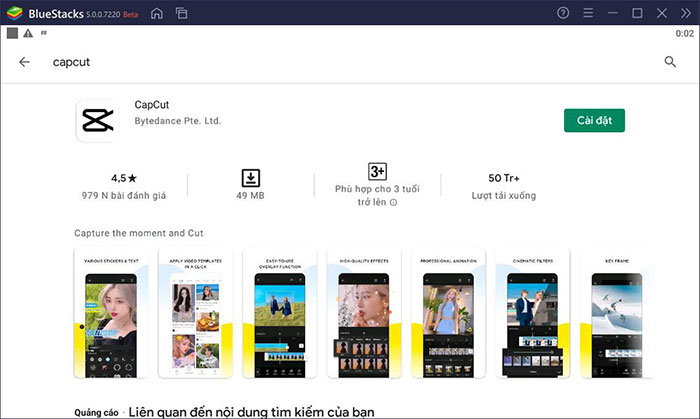Click Phù hợp cho 3 tuổi trở lên

(x=377, y=195)
